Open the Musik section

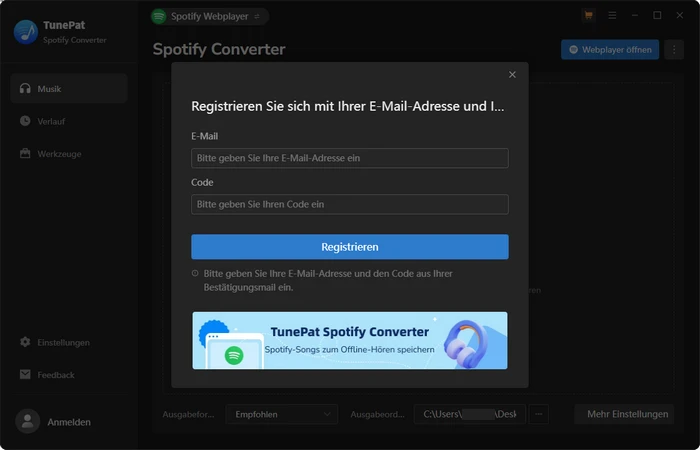coord(69,88)
